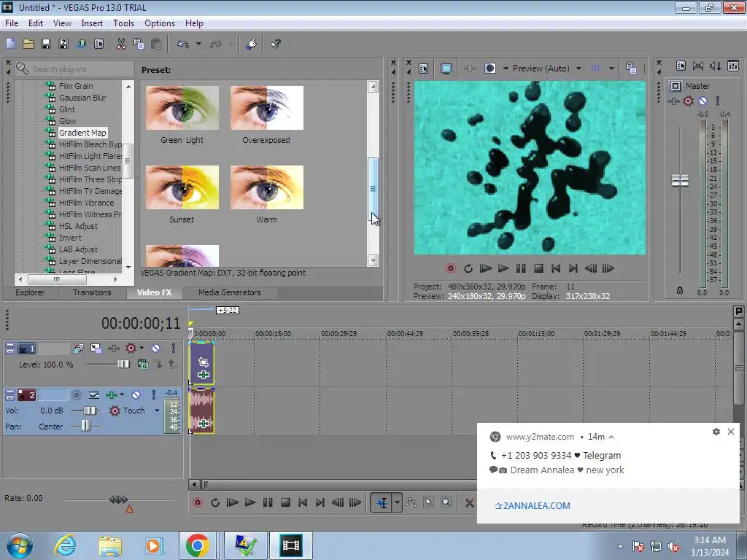
Task: Open the File menu
Action: 12,23
